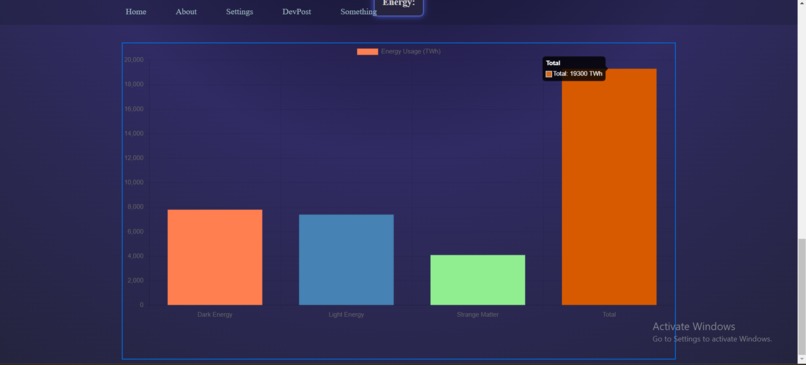Open the Home page link
The image size is (806, 365).
[x=136, y=12]
